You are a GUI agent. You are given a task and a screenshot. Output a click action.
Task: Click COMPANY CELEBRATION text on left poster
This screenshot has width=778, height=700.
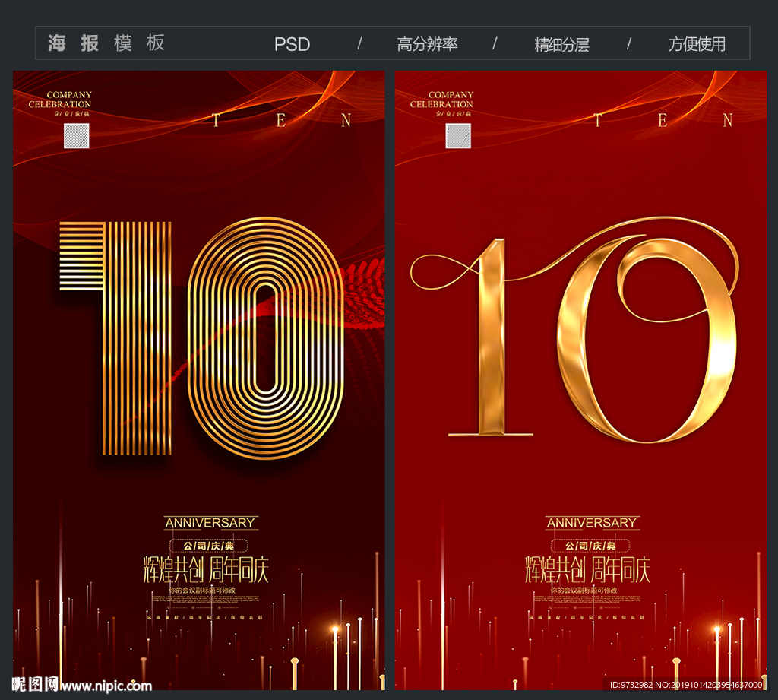coord(60,100)
